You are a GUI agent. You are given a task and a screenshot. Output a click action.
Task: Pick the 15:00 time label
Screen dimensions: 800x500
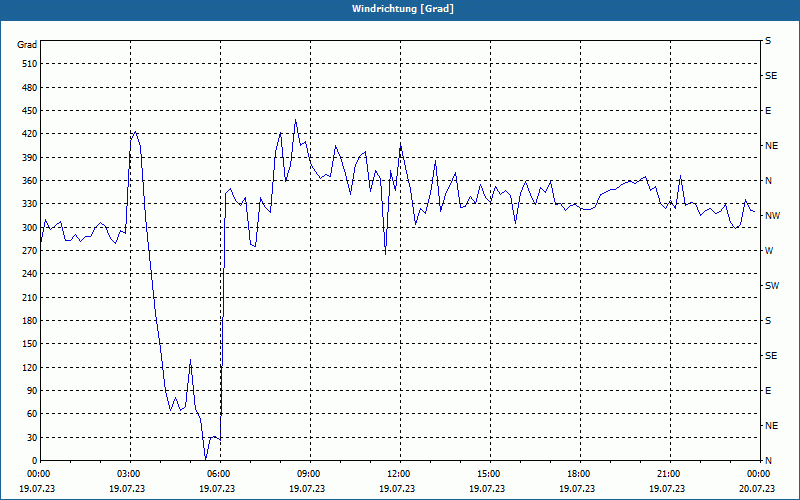(x=487, y=474)
